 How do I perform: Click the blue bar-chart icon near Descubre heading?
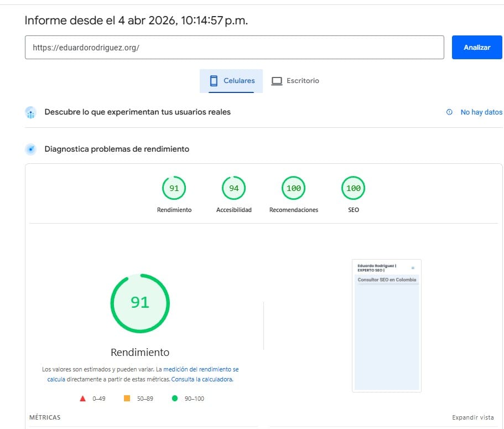[x=30, y=112]
